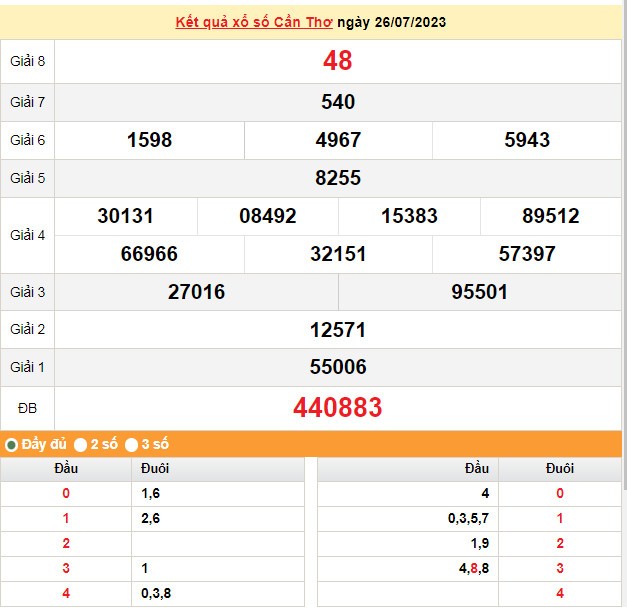Select the Giải 6 number 1598

[149, 140]
